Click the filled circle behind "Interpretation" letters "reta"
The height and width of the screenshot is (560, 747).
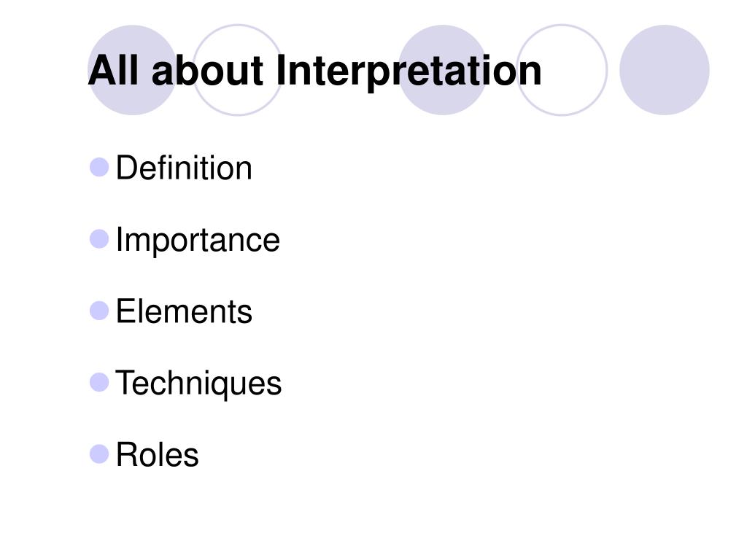point(443,70)
